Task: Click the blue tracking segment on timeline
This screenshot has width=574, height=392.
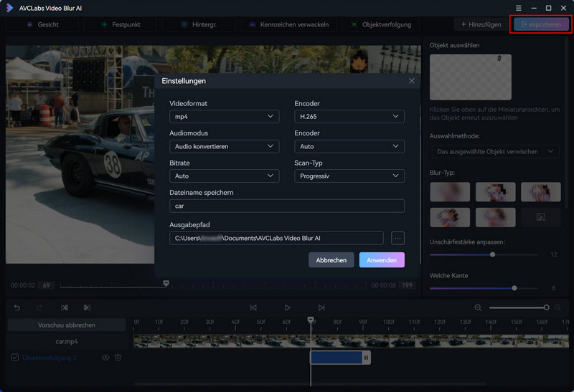Action: (x=336, y=358)
